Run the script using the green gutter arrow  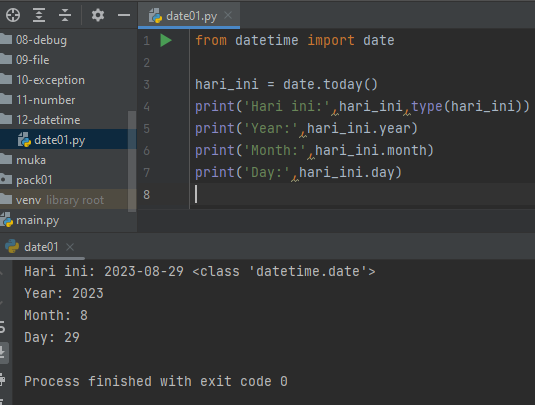tap(166, 40)
